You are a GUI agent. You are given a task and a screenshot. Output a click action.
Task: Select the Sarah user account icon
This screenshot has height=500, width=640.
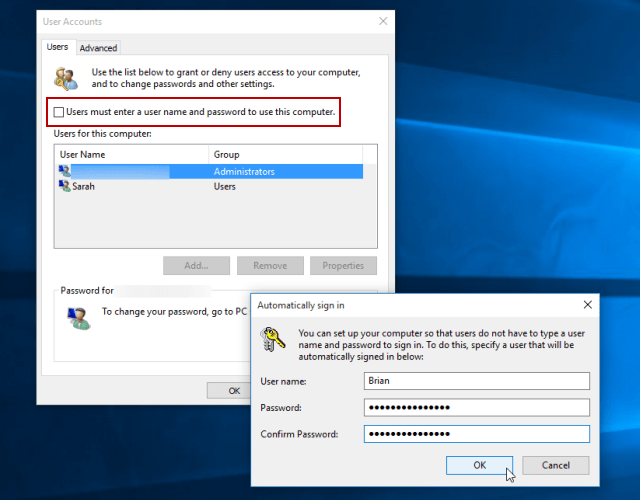65,186
